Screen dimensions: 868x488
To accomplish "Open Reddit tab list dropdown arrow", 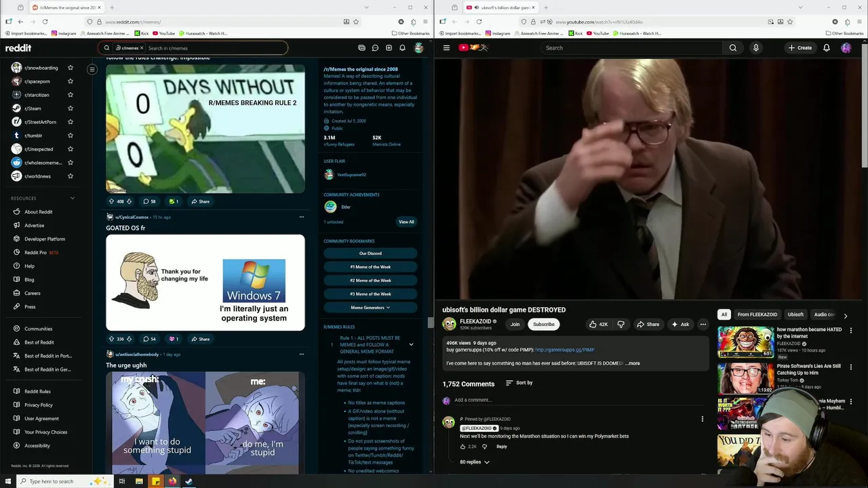I will click(367, 7).
